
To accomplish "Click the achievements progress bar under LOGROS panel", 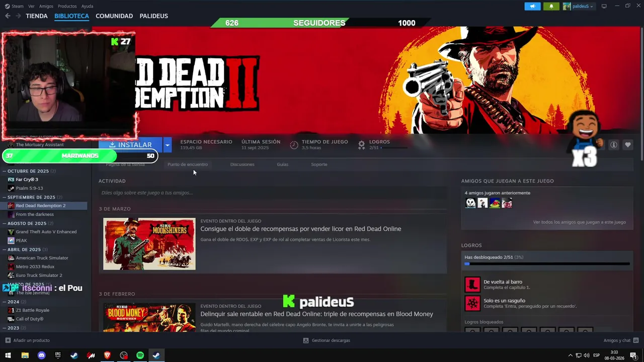I will pyautogui.click(x=547, y=263).
